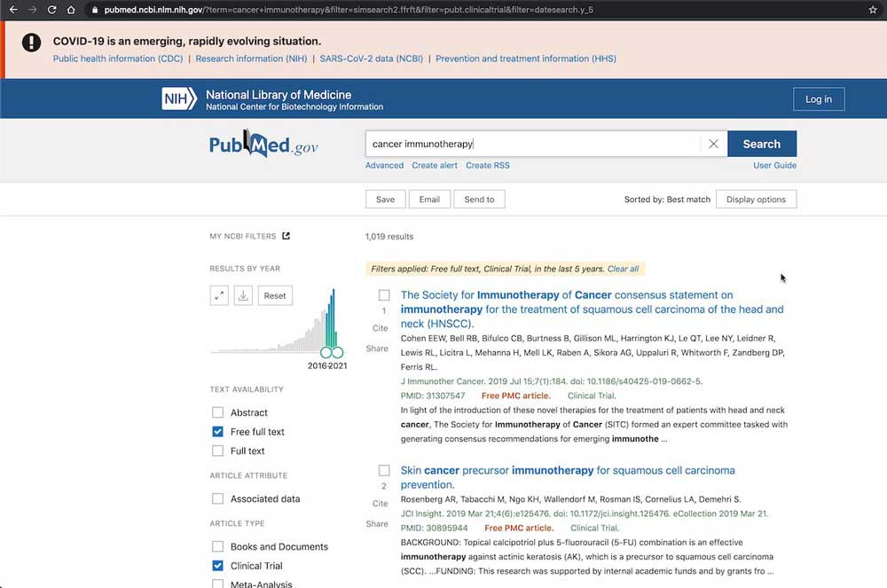
Task: Expand the Results by Year chart
Action: 218,295
